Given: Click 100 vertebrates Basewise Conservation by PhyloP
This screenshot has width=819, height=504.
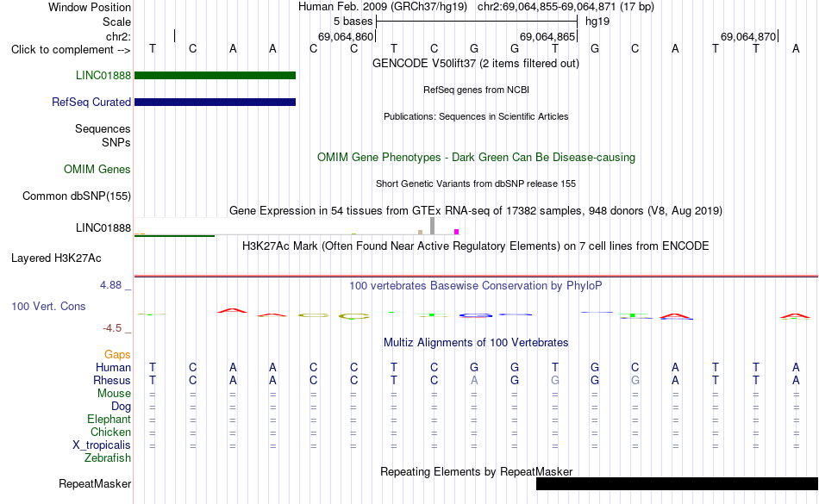Looking at the screenshot, I should coord(475,285).
